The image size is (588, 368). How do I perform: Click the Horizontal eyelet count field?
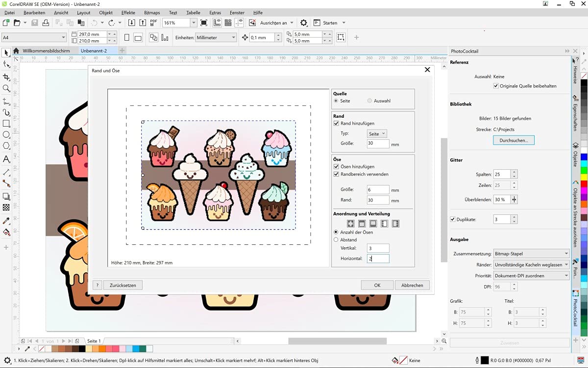[x=378, y=259]
